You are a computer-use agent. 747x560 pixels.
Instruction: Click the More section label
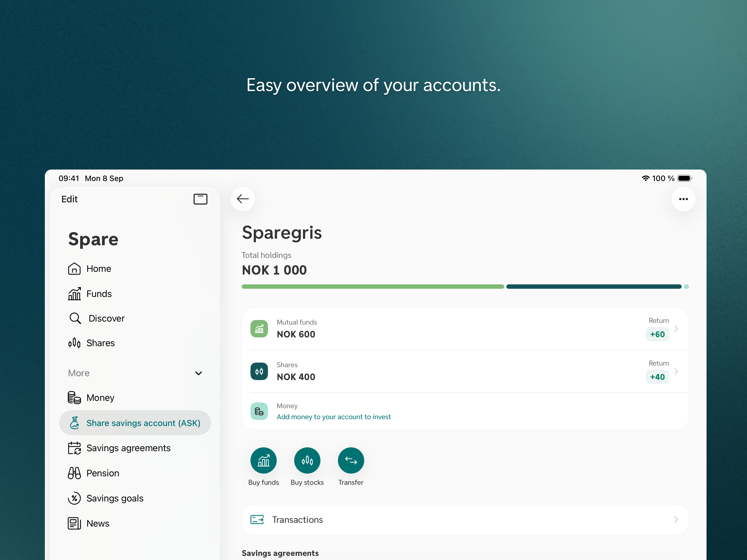pos(79,373)
